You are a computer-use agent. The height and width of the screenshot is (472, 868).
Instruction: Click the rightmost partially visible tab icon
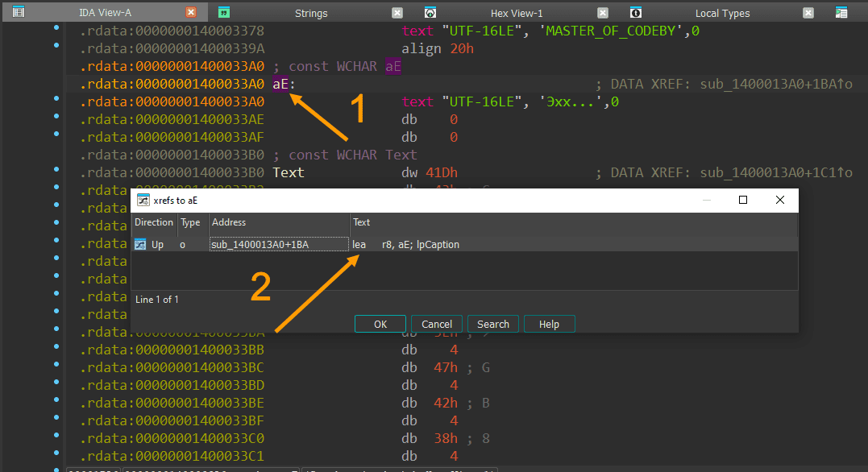point(841,13)
